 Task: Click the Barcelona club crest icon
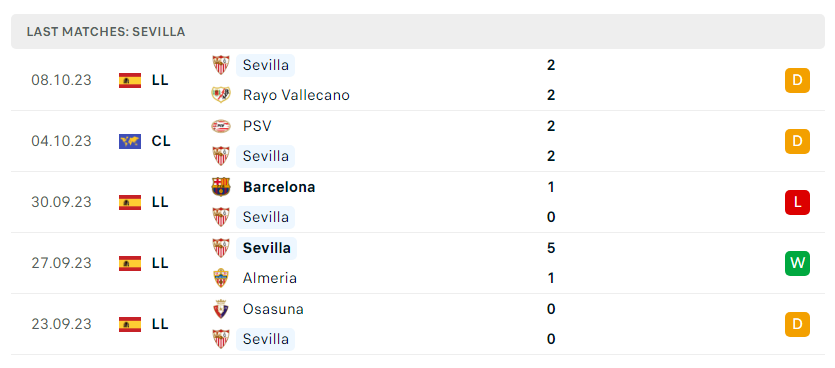(220, 187)
